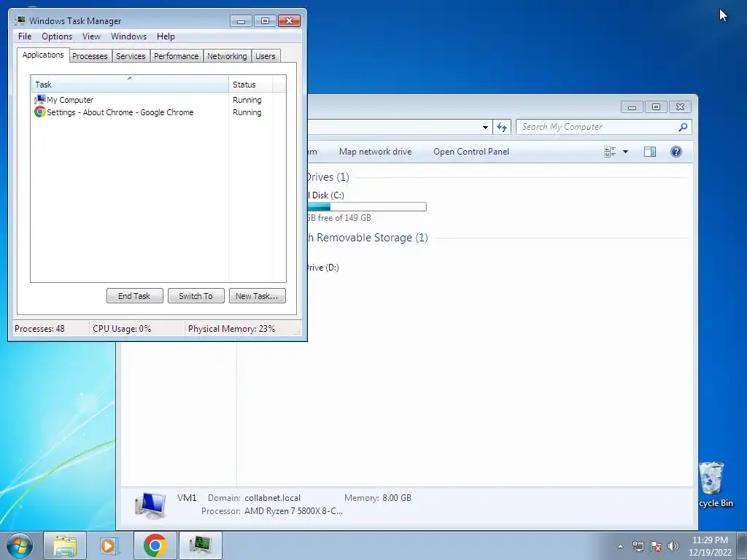747x560 pixels.
Task: Open the File menu in Task Manager
Action: tap(25, 36)
